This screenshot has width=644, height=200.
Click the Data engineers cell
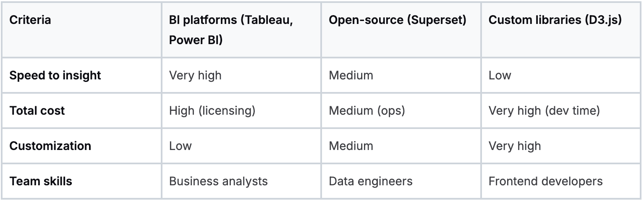pos(371,182)
